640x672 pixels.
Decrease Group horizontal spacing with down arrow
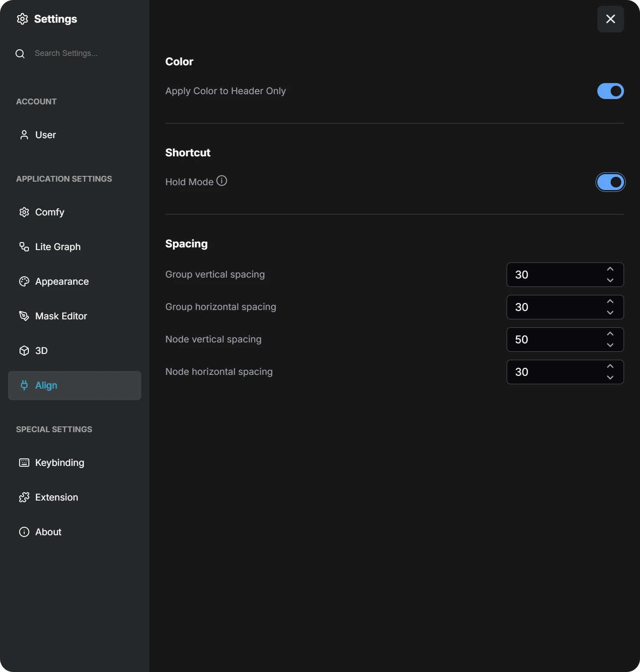610,313
